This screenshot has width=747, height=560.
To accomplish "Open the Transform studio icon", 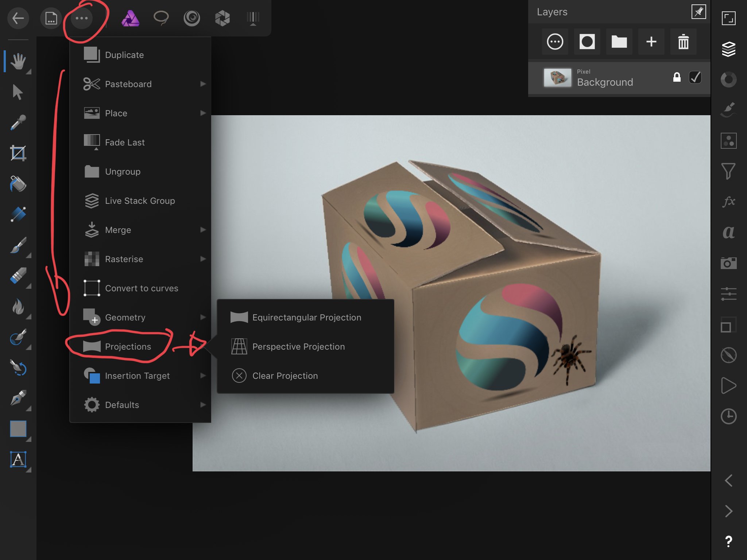I will pos(729,324).
